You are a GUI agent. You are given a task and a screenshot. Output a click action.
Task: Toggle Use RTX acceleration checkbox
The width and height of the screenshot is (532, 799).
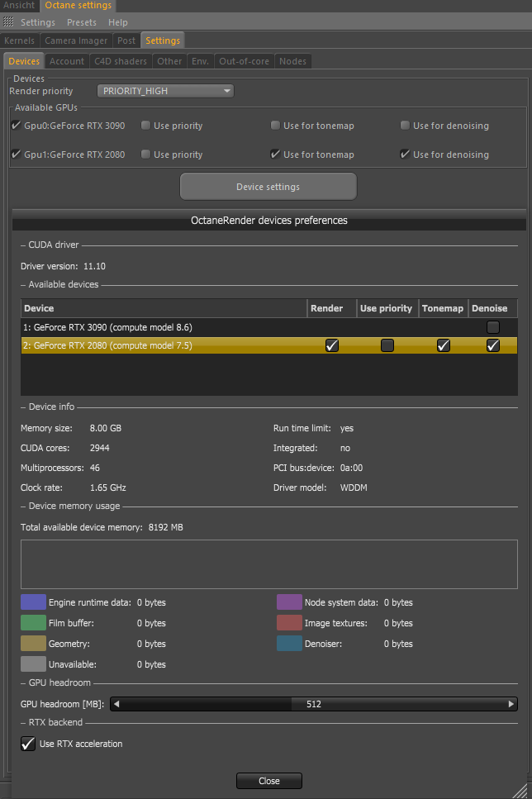(28, 744)
